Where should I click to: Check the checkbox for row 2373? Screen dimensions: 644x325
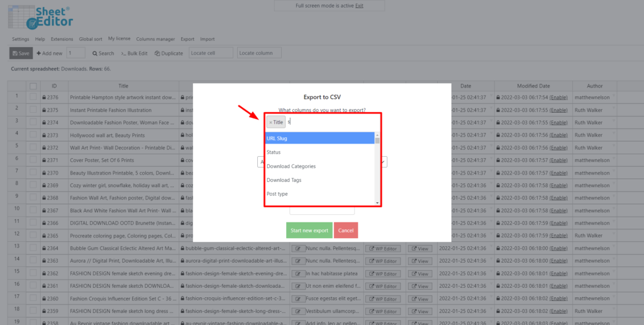tap(33, 135)
